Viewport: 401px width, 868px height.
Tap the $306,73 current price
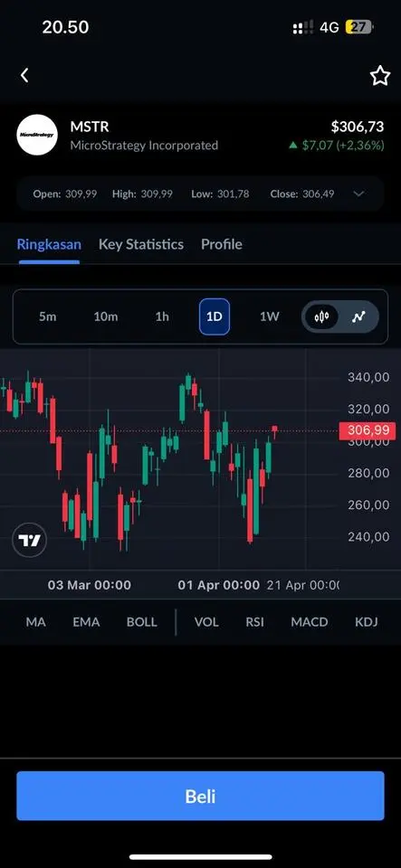[x=358, y=127]
